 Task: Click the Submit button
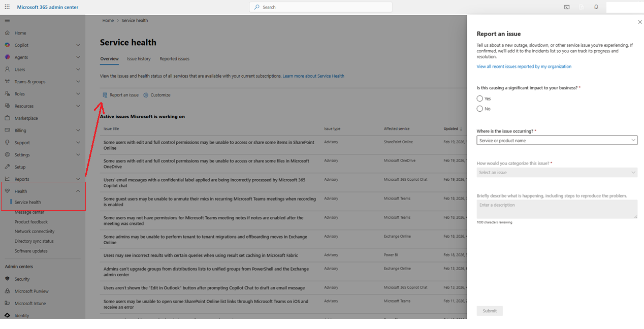tap(490, 311)
